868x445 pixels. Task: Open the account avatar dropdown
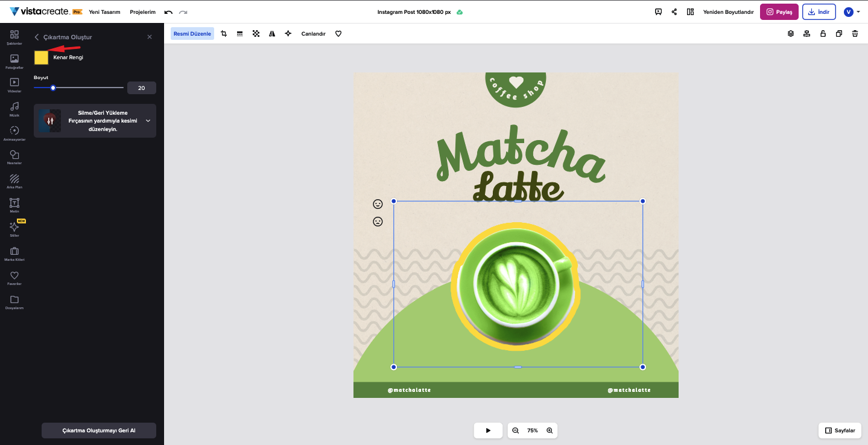tap(852, 12)
